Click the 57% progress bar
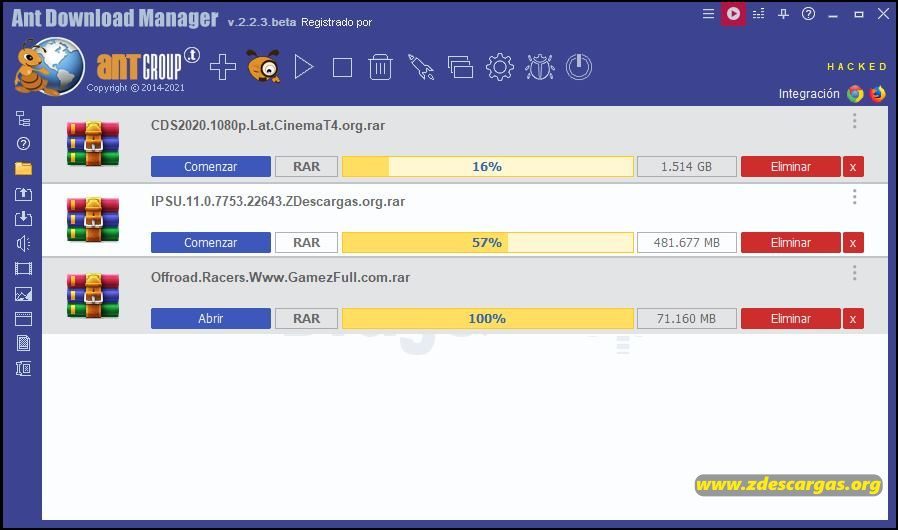The width and height of the screenshot is (898, 530). click(x=488, y=242)
